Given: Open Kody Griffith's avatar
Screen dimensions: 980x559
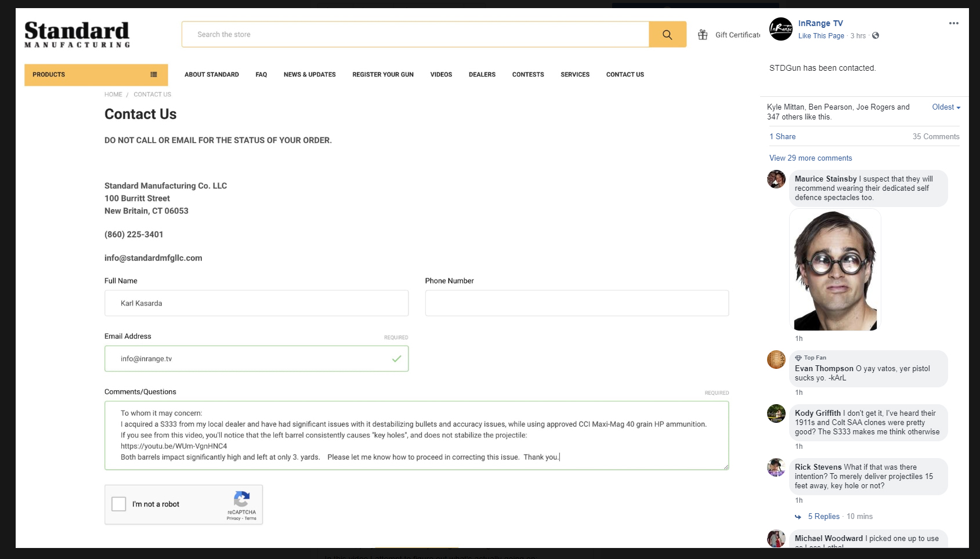Looking at the screenshot, I should (x=776, y=413).
